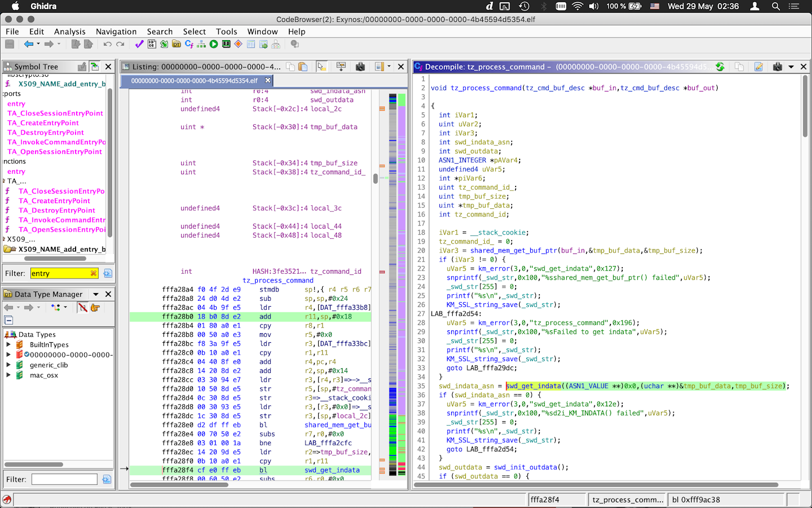Image resolution: width=812 pixels, height=508 pixels.
Task: Select the elf file listing tab
Action: point(194,81)
